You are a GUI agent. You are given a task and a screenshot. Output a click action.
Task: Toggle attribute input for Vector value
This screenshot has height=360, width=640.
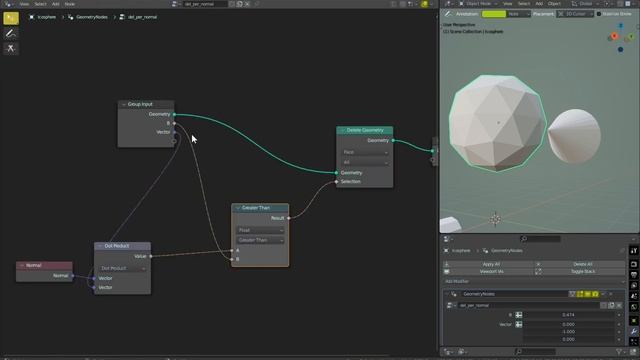(x=519, y=324)
